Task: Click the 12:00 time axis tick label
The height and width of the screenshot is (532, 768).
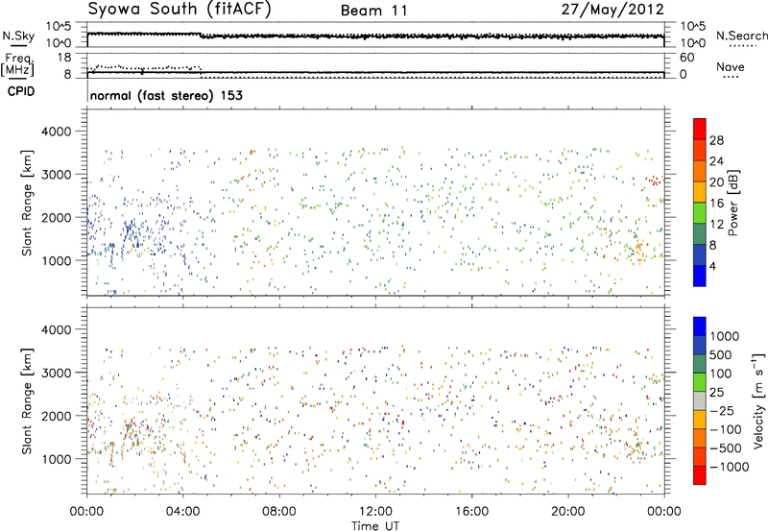Action: (375, 512)
